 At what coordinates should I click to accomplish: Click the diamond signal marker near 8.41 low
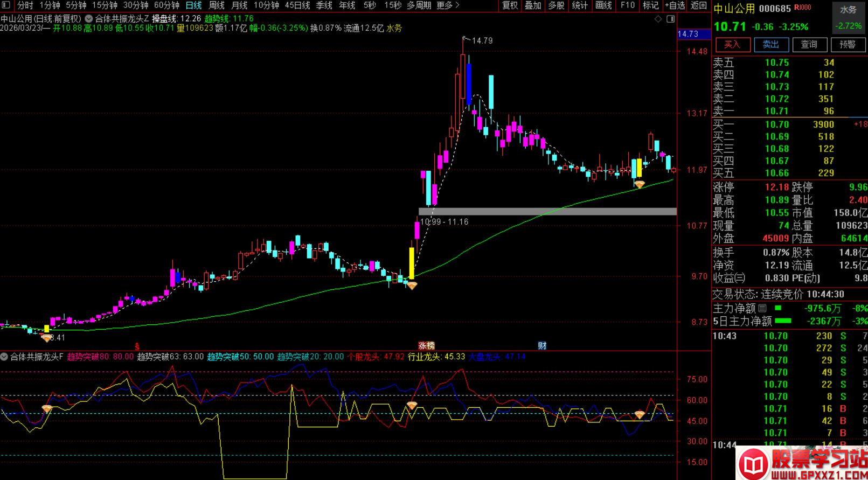(47, 338)
